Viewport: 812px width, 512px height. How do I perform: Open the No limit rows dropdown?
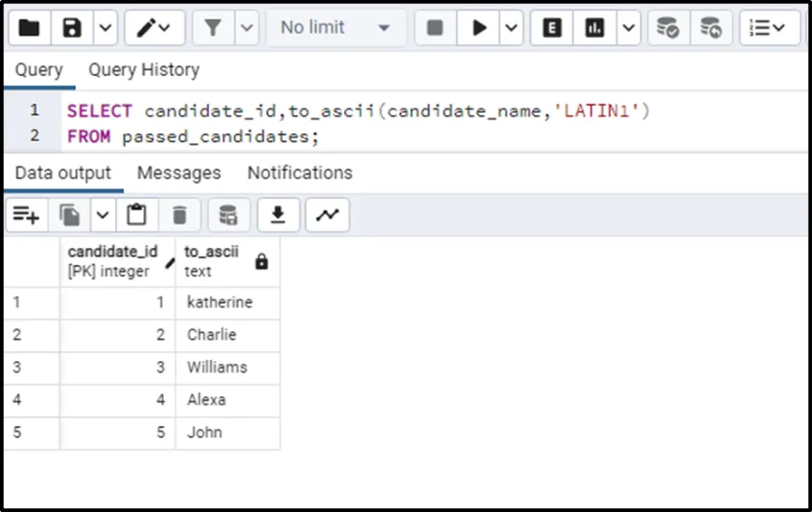pyautogui.click(x=334, y=28)
